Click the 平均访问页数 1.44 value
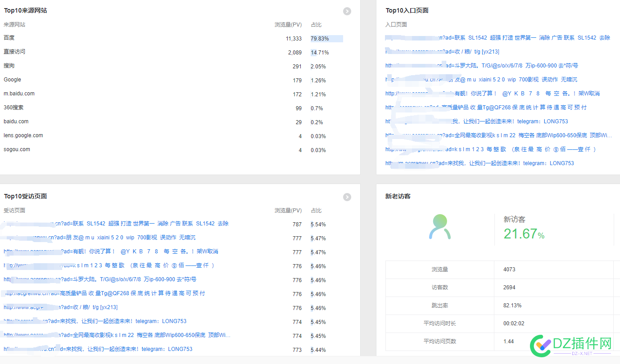Image resolution: width=620 pixels, height=364 pixels. pyautogui.click(x=508, y=342)
